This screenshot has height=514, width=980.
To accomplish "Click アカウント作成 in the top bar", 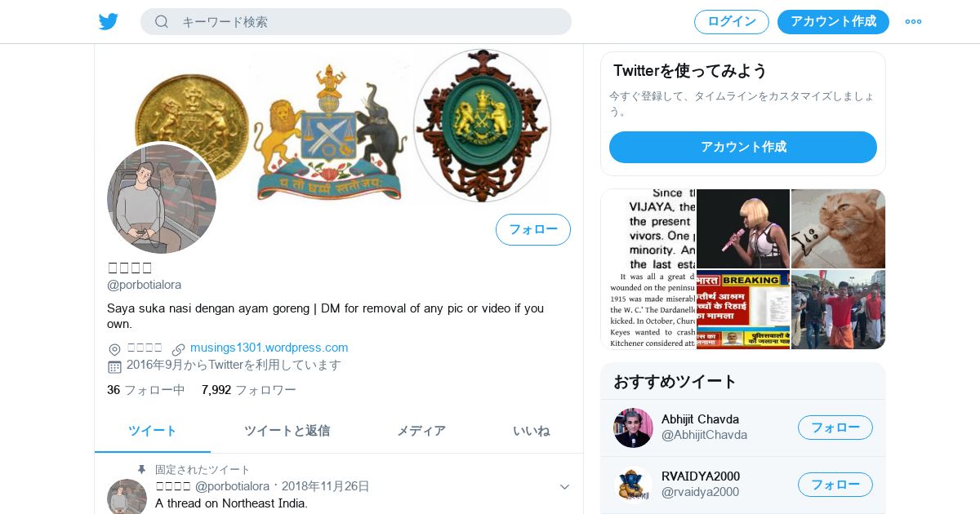I will [833, 22].
